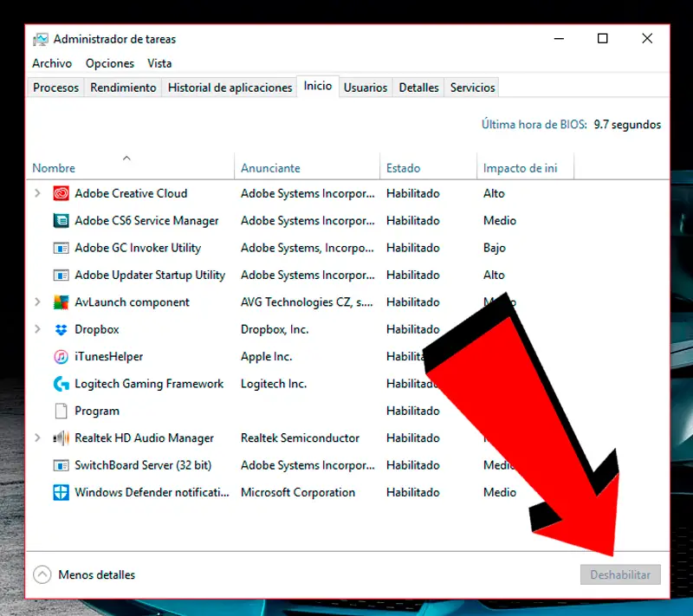Click the Adobe Updater Startup Utility icon
Image resolution: width=693 pixels, height=616 pixels.
coord(61,276)
